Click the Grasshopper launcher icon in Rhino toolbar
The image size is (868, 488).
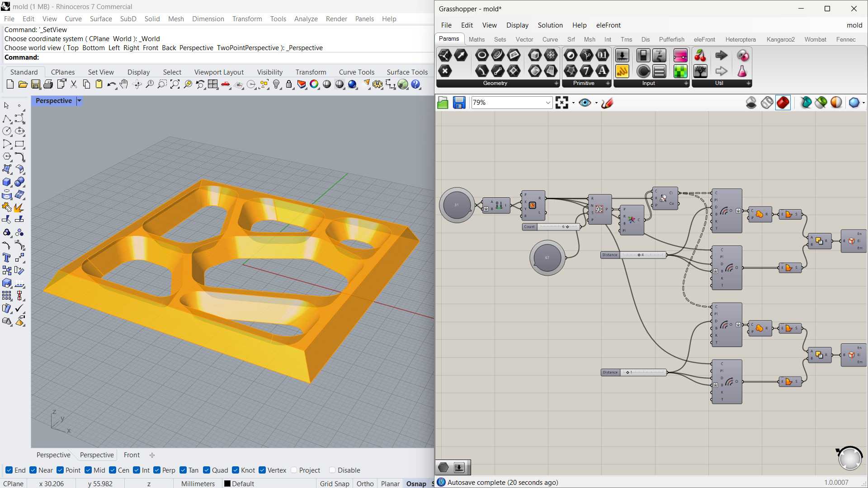[x=403, y=84]
